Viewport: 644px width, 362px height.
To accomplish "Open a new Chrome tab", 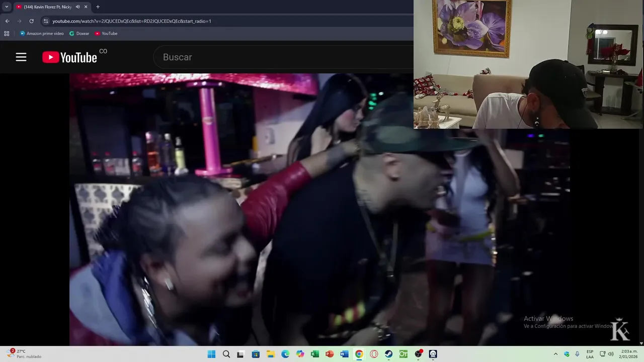I will tap(98, 7).
